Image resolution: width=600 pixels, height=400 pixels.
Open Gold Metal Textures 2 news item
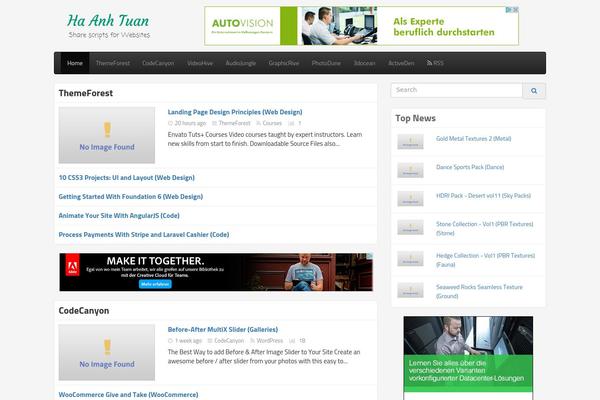[x=474, y=139]
